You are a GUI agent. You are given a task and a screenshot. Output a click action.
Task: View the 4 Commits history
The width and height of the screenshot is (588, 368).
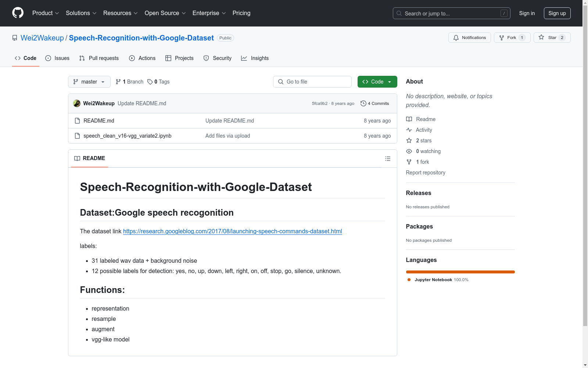point(375,103)
